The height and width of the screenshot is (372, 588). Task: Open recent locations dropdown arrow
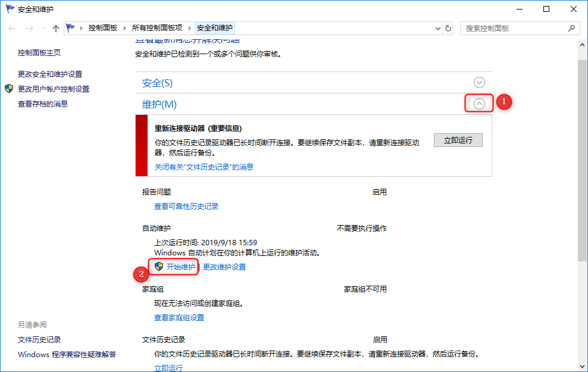tap(44, 29)
